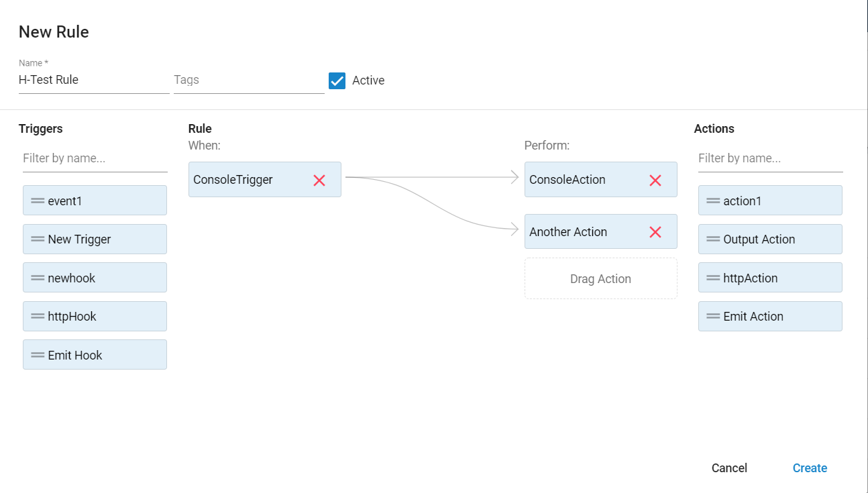Click drag handle icon on Output Action
868x493 pixels.
713,239
